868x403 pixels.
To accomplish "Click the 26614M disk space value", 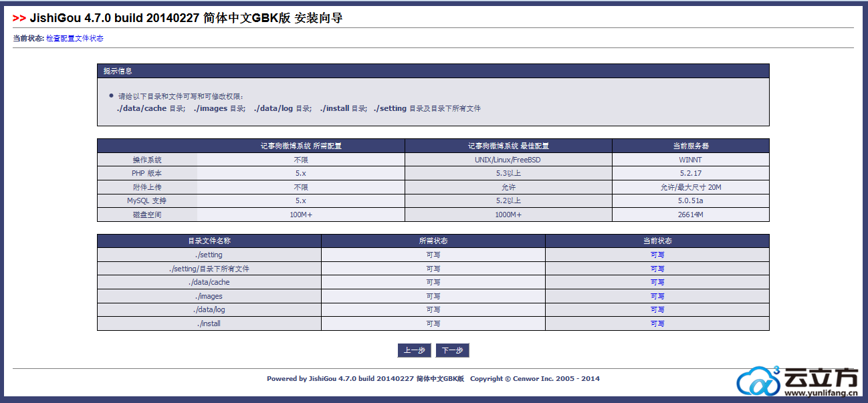I will coord(691,215).
